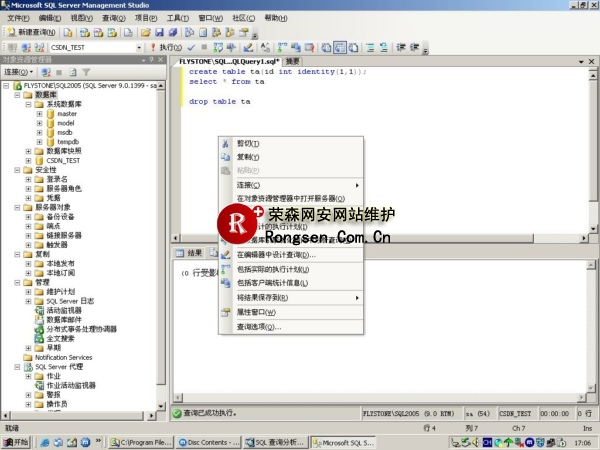Select the 服务器角色 folder
The image size is (600, 450).
tap(64, 189)
